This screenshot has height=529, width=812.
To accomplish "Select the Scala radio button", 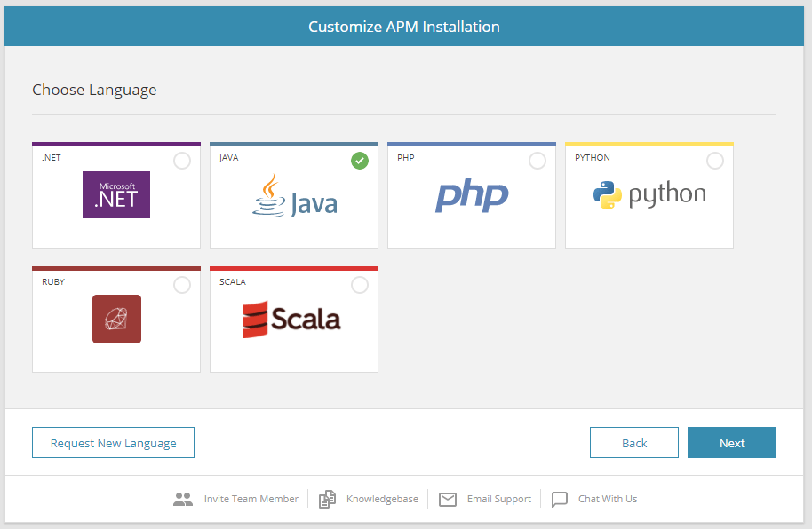I will [x=360, y=285].
